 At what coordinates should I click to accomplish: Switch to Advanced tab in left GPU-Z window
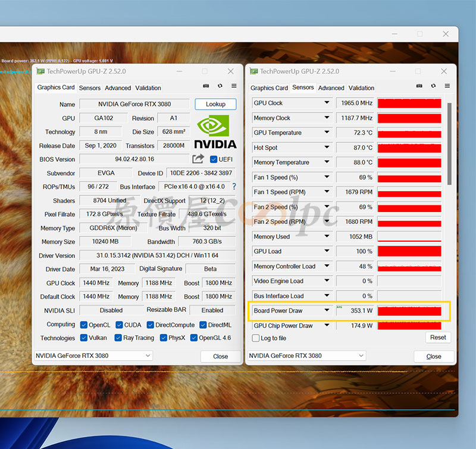(118, 88)
